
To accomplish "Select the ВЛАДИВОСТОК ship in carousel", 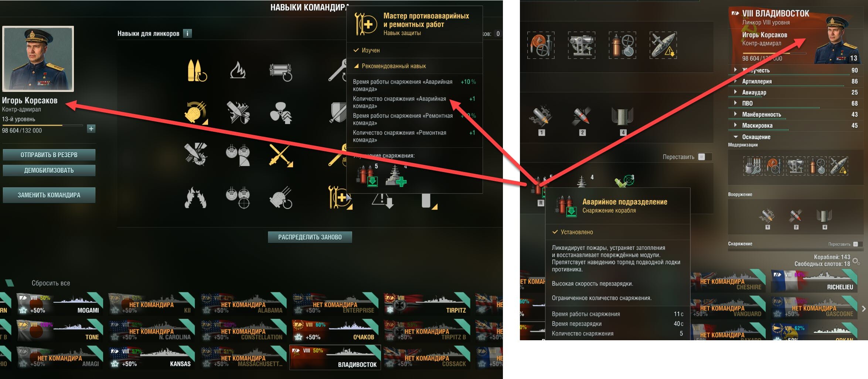I will click(335, 357).
